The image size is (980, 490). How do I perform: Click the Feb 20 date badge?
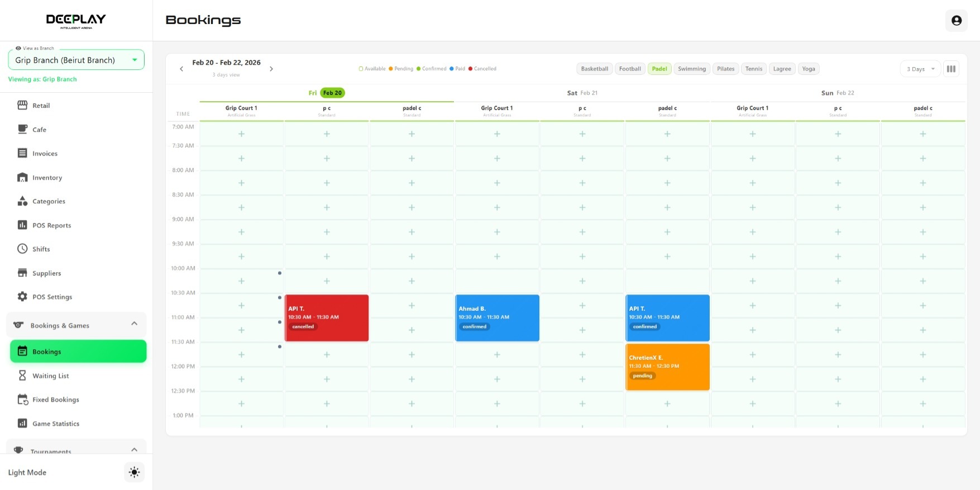pos(332,93)
